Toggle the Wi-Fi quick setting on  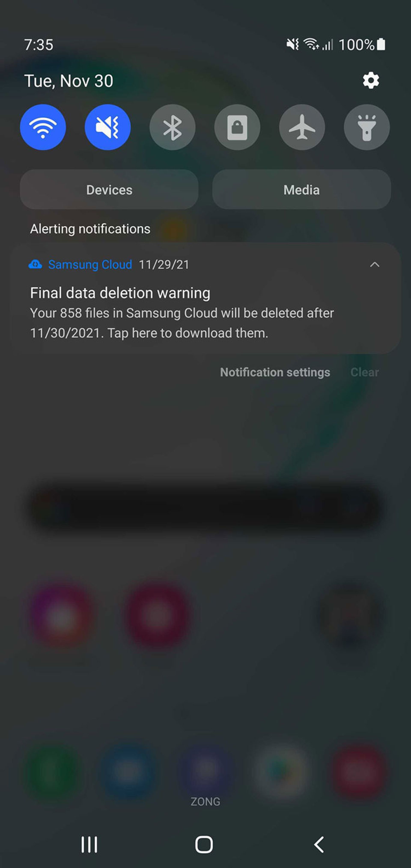point(43,127)
